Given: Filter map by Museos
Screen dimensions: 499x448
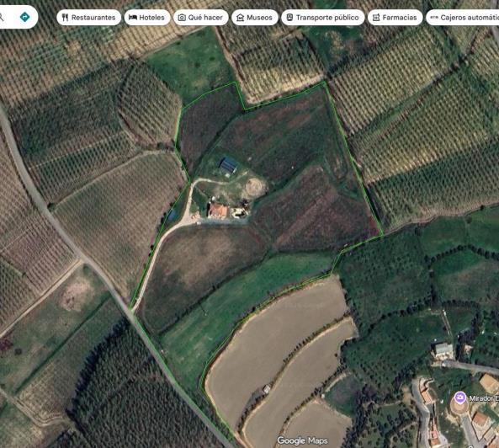Looking at the screenshot, I should pyautogui.click(x=255, y=17).
